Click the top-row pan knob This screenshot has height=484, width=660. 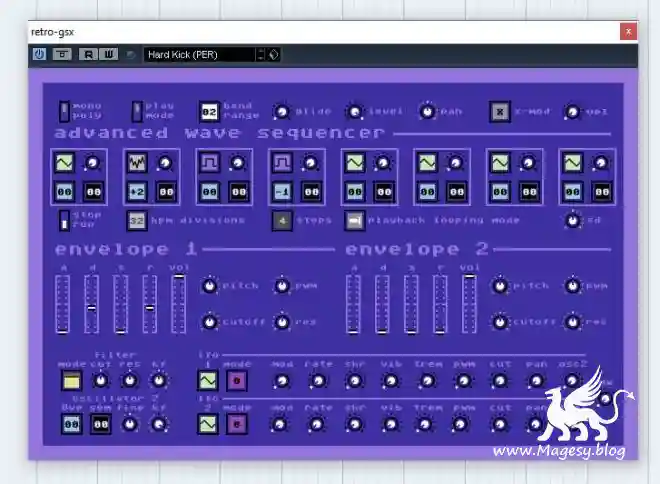427,112
